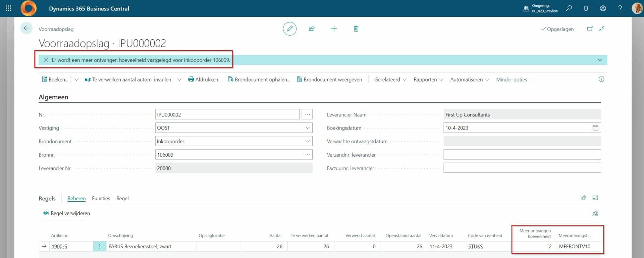Open dropdown after autom. invullen action

[179, 80]
